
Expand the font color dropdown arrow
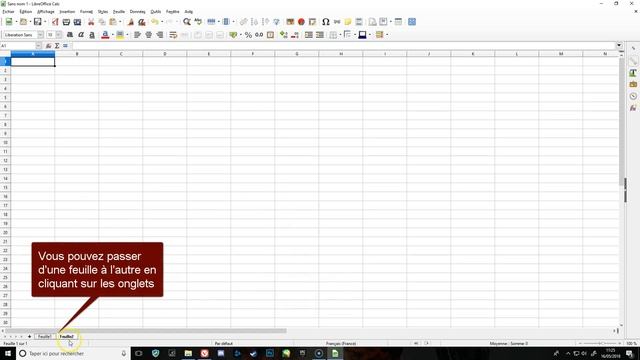click(113, 35)
